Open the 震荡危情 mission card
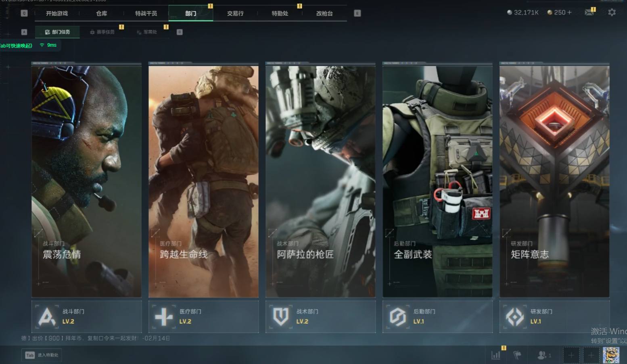627x364 pixels. point(87,180)
